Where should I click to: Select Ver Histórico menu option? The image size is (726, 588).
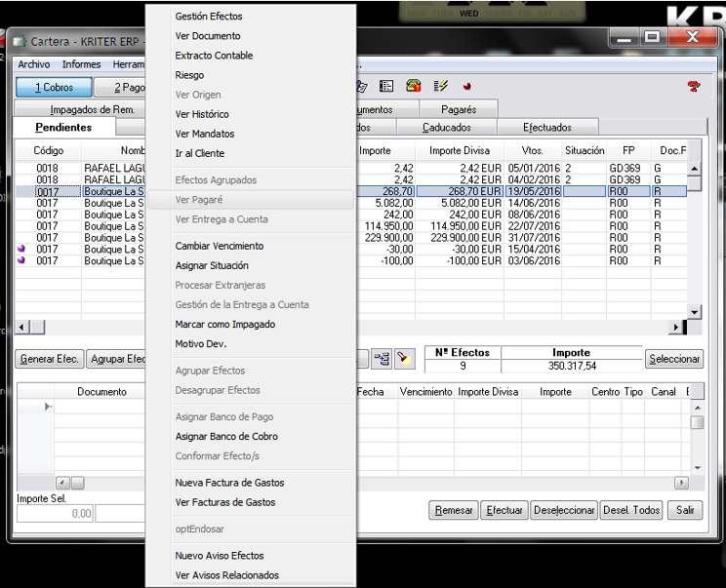click(x=202, y=114)
